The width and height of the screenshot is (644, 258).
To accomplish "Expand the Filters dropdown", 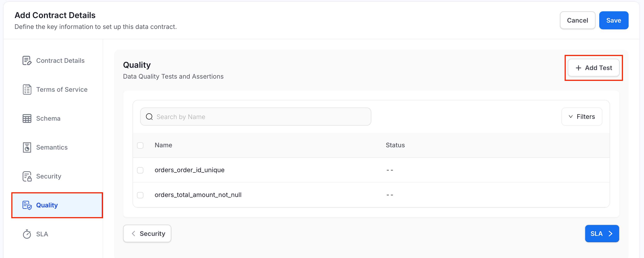I will tap(582, 117).
